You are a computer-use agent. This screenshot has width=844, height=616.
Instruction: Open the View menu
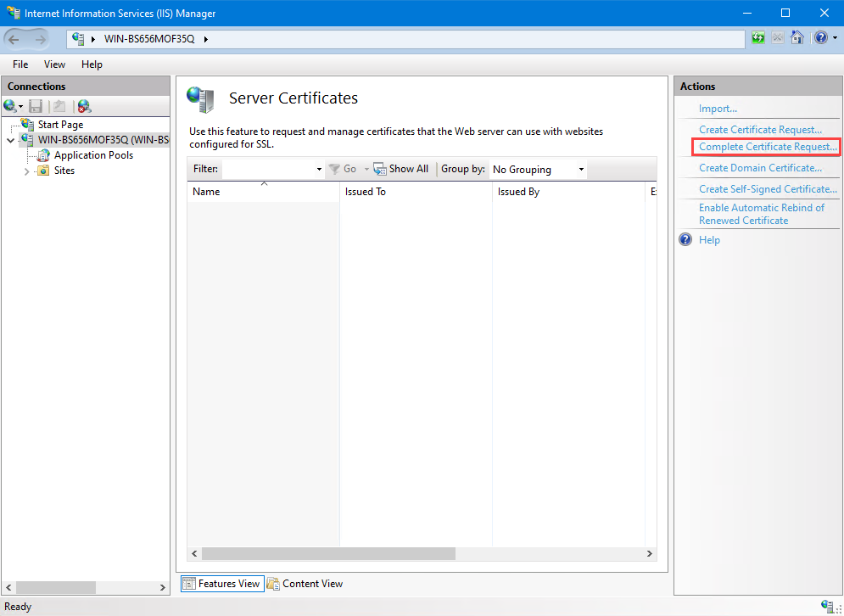coord(54,64)
